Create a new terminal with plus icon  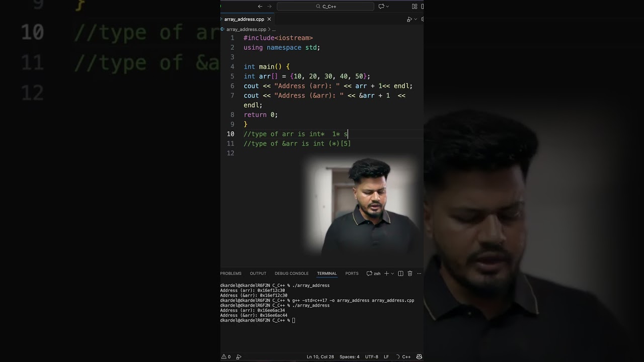coord(386,274)
